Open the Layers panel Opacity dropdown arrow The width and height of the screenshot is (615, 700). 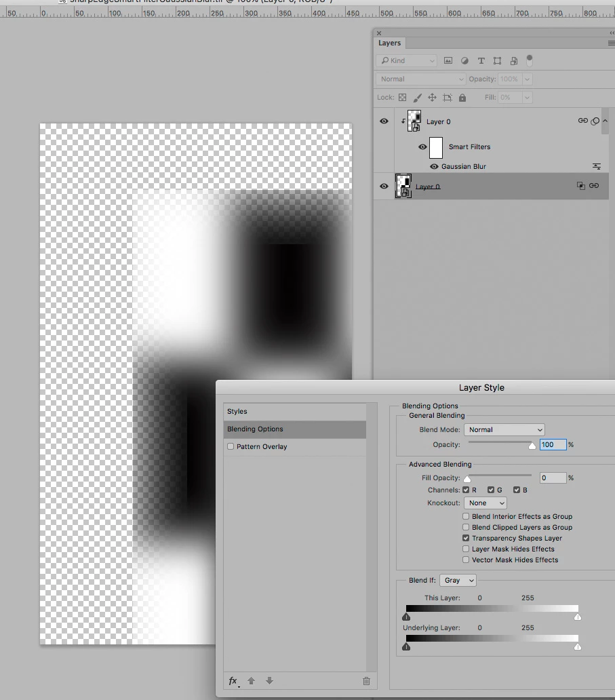click(527, 79)
